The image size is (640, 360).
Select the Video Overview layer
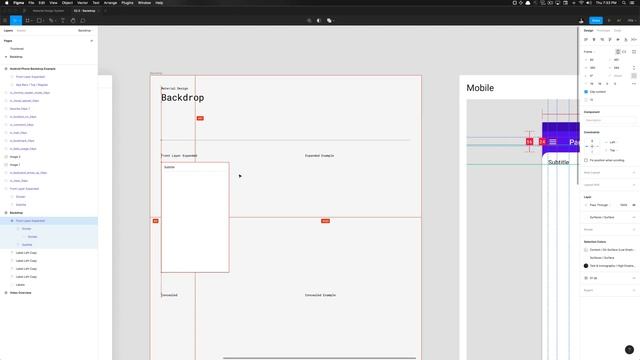tap(20, 293)
